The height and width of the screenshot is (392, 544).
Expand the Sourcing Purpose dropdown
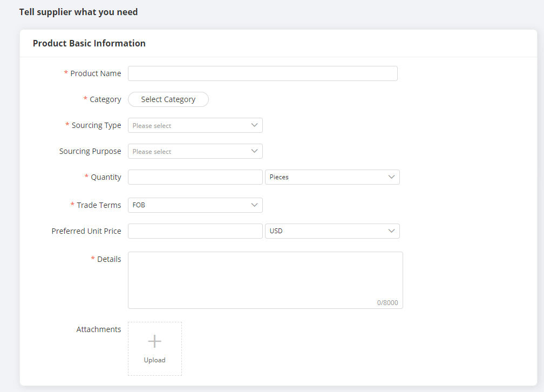pyautogui.click(x=195, y=151)
